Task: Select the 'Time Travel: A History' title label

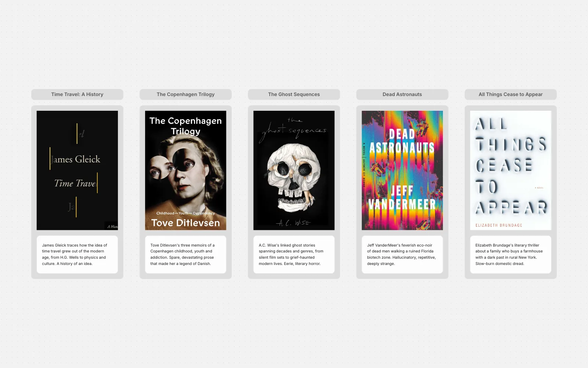Action: point(77,94)
